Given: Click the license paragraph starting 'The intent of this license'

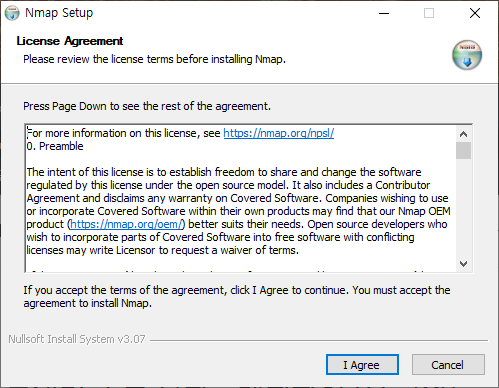Looking at the screenshot, I should point(238,211).
